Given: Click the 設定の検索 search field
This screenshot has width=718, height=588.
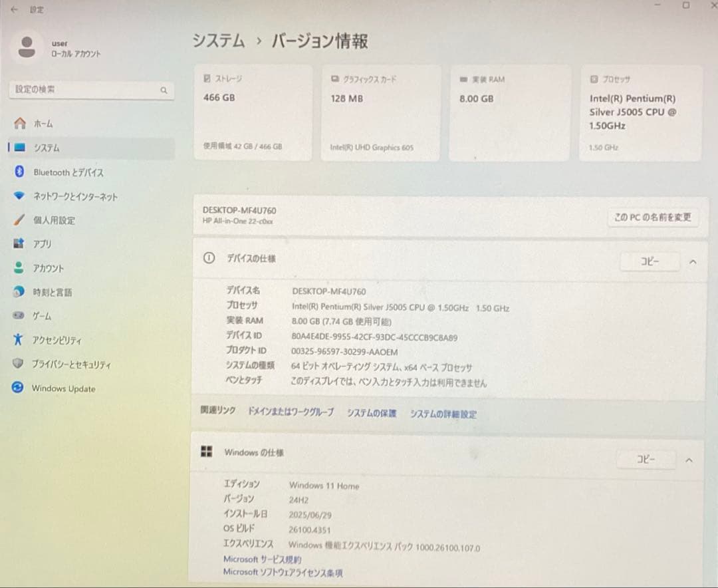Looking at the screenshot, I should tap(91, 88).
